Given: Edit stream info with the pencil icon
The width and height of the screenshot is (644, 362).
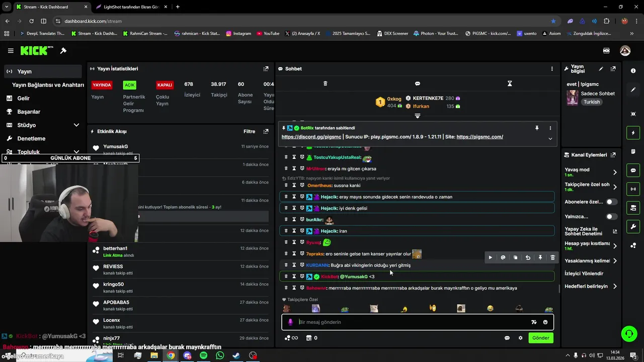Looking at the screenshot, I should point(601,69).
